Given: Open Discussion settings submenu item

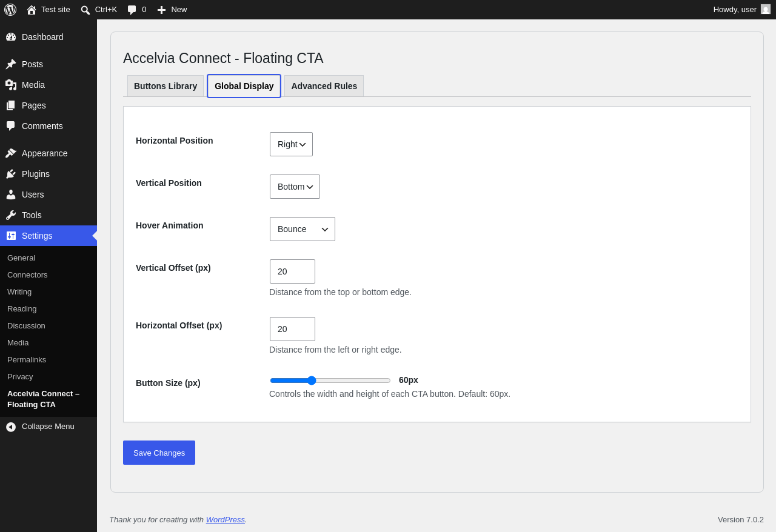Looking at the screenshot, I should [26, 326].
